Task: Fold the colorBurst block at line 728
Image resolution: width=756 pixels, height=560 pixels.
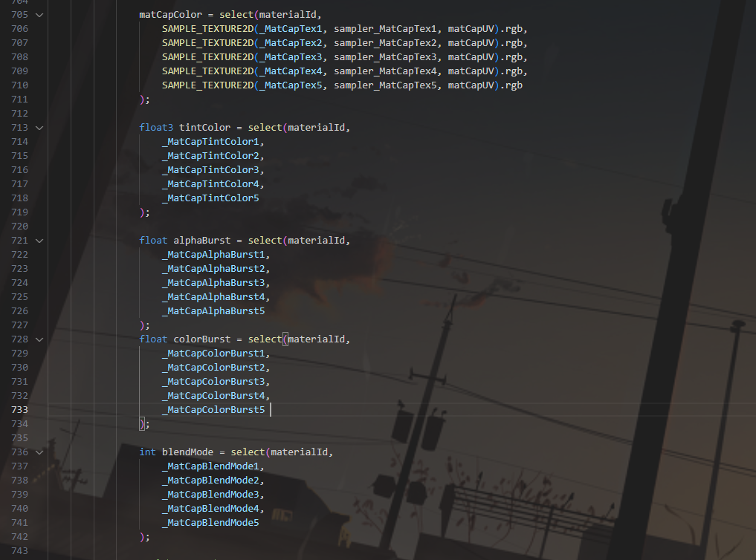Action: click(39, 339)
